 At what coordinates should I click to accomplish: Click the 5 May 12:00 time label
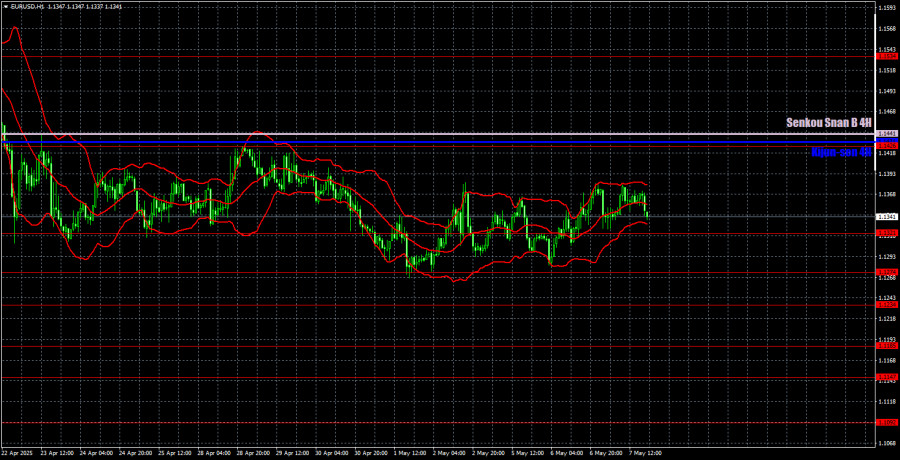[527, 453]
